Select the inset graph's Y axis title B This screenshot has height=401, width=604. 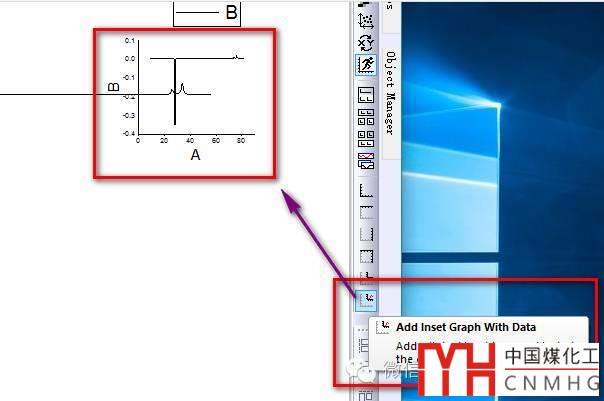(114, 87)
